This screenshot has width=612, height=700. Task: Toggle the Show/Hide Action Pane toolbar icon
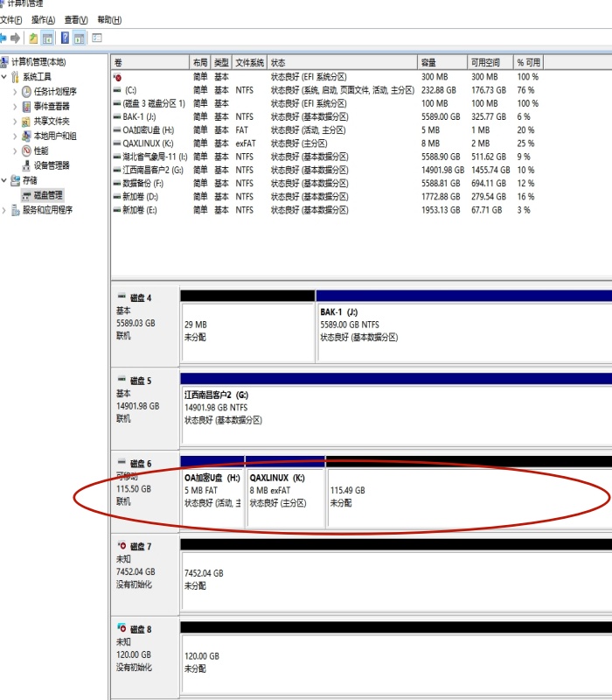click(x=80, y=38)
